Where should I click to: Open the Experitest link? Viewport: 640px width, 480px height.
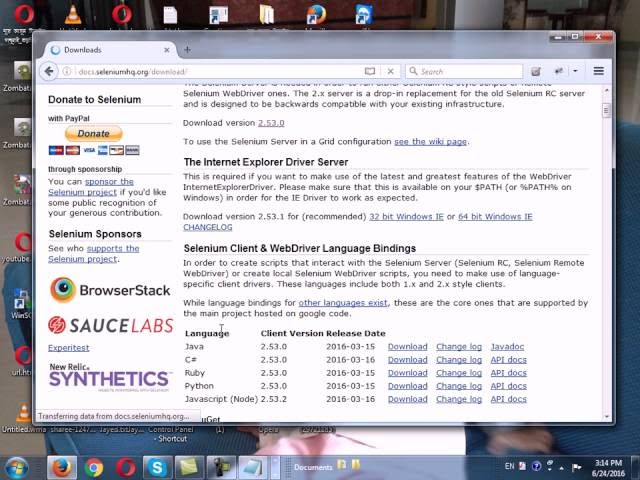click(x=69, y=348)
